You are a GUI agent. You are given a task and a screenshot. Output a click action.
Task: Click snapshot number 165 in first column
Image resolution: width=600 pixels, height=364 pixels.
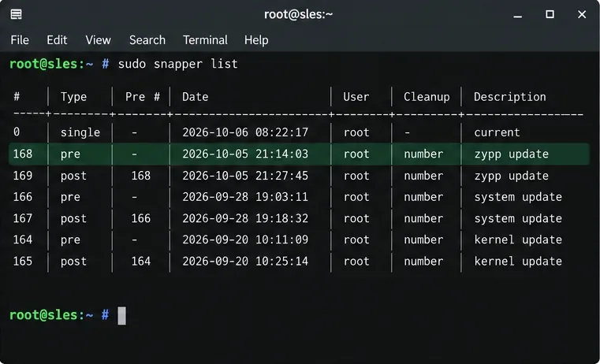point(23,262)
